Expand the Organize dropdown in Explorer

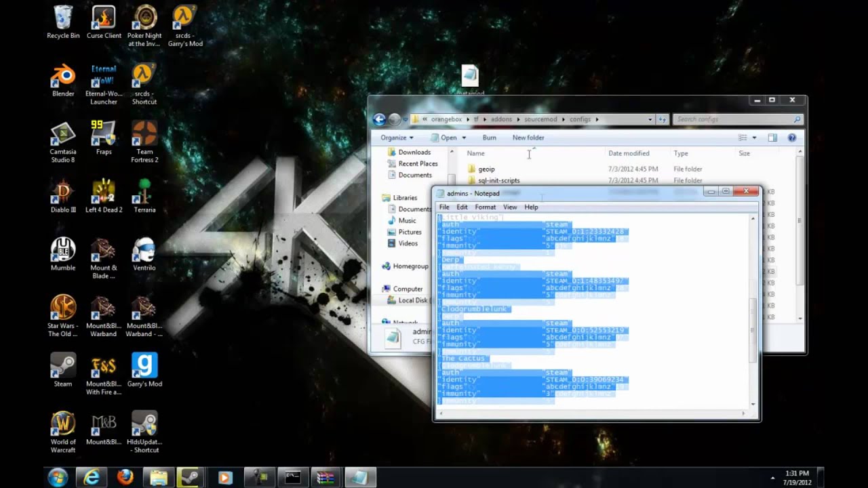[397, 138]
